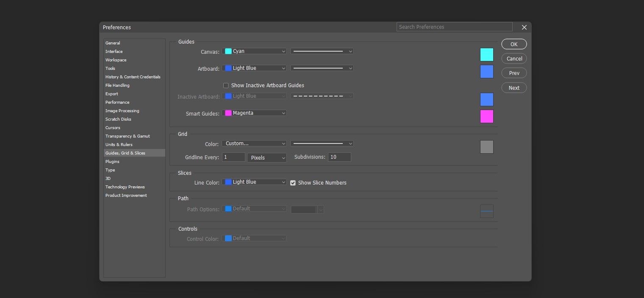The height and width of the screenshot is (298, 644).
Task: Click the magenta Smart Guides color swatch
Action: coord(486,116)
